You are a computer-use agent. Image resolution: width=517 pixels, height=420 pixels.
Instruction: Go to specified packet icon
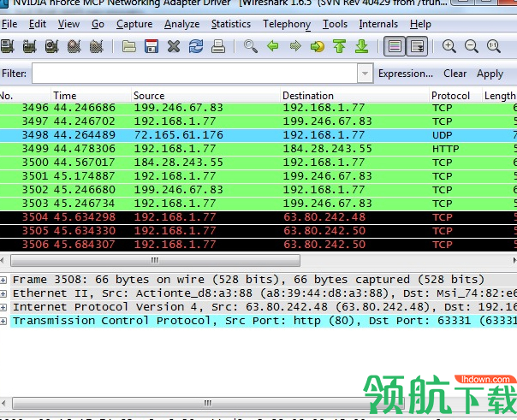[318, 46]
